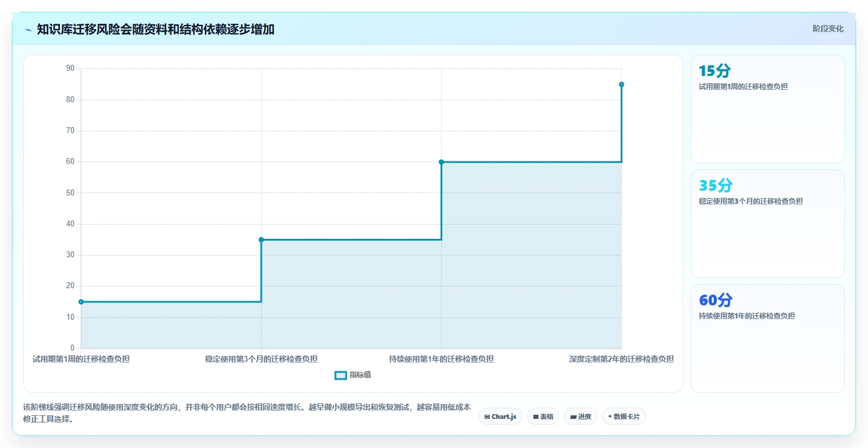Click the data point at value 60
The height and width of the screenshot is (448, 868).
441,162
